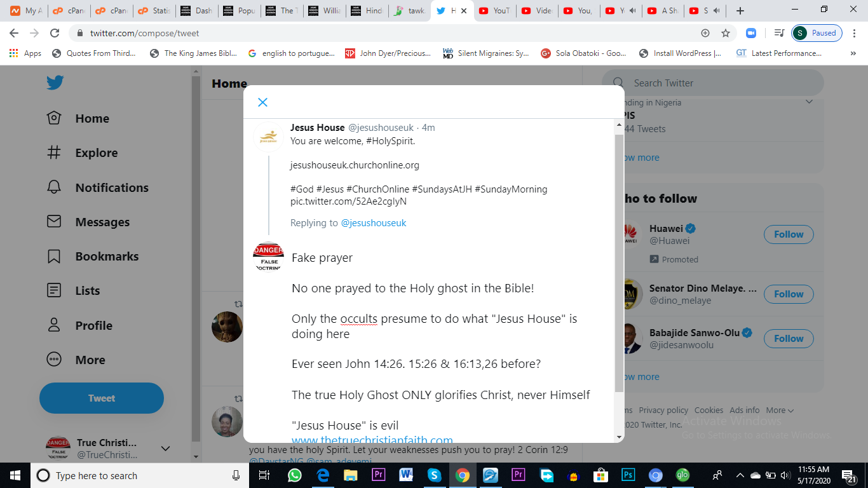This screenshot has height=488, width=868.
Task: Follow the Huawei account
Action: (x=788, y=234)
